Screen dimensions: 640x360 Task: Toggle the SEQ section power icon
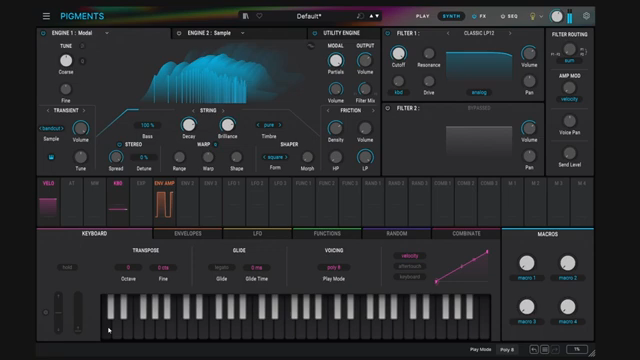(502, 16)
